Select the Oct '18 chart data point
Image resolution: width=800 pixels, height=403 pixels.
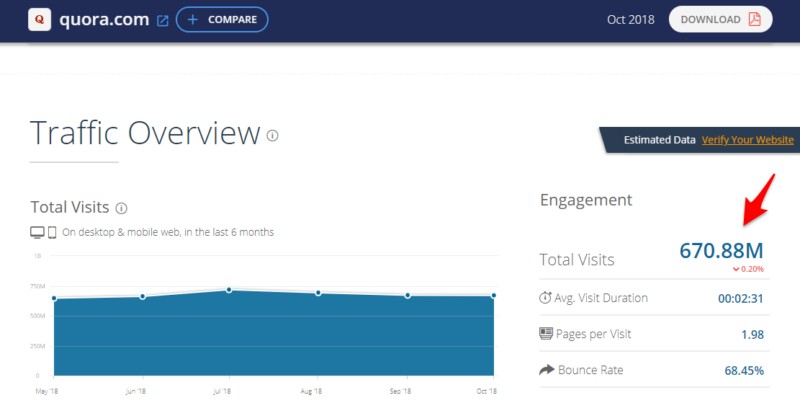(x=493, y=295)
